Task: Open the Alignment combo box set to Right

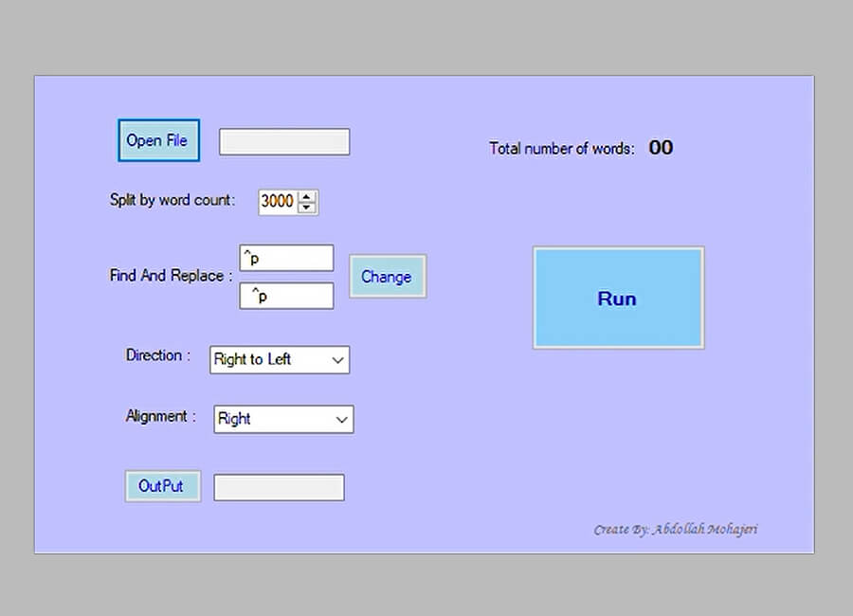Action: 283,419
